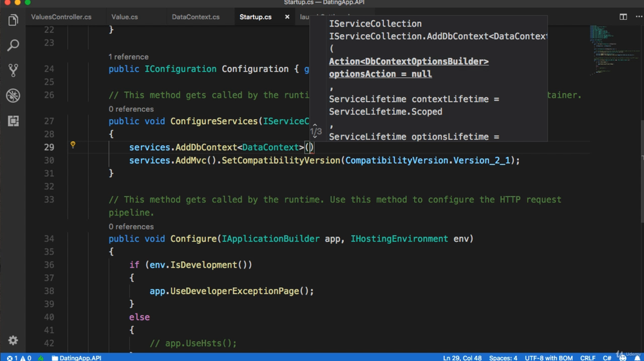Close the Startup.cs tab
Viewport: 644px width, 361px height.
pos(287,17)
